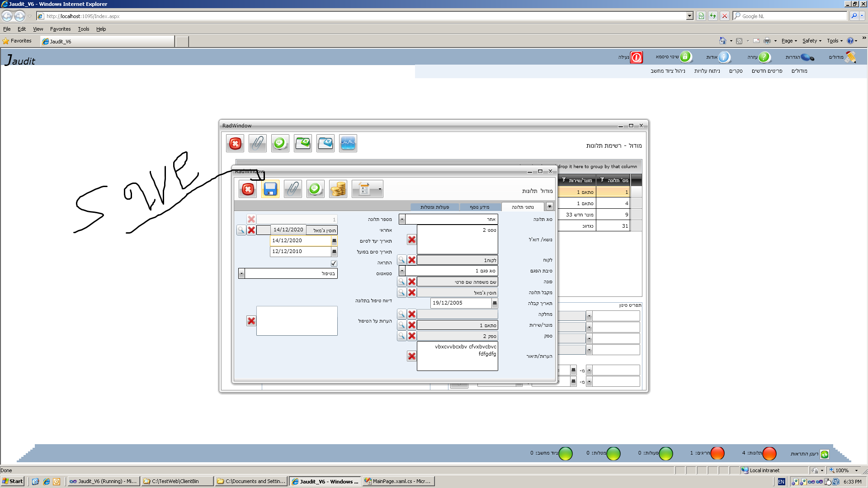Click the הערות/תיאור text area
The image size is (868, 488).
458,356
